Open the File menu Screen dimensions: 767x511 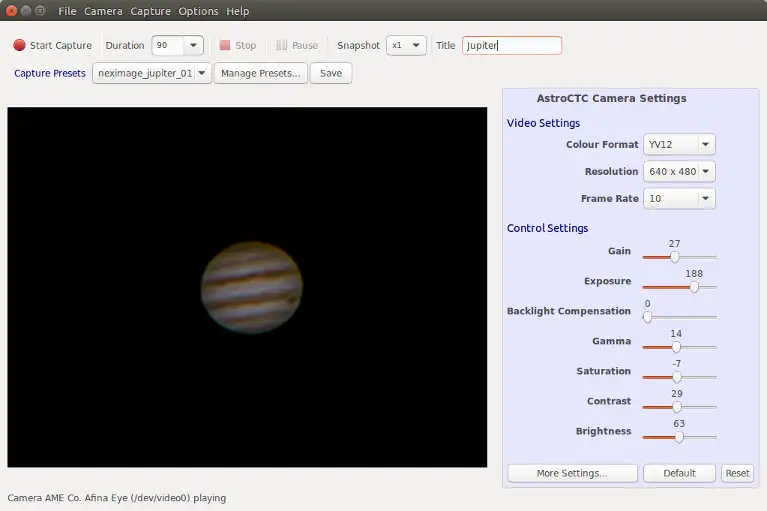pos(67,11)
